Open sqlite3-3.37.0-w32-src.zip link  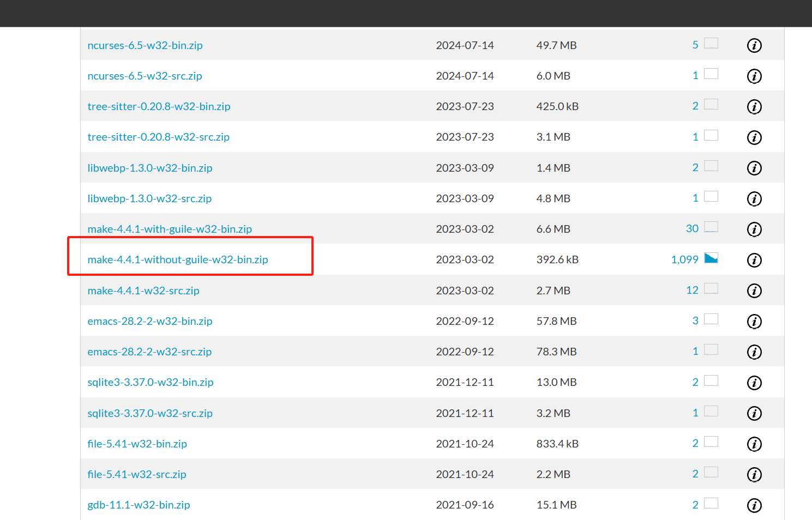point(150,413)
